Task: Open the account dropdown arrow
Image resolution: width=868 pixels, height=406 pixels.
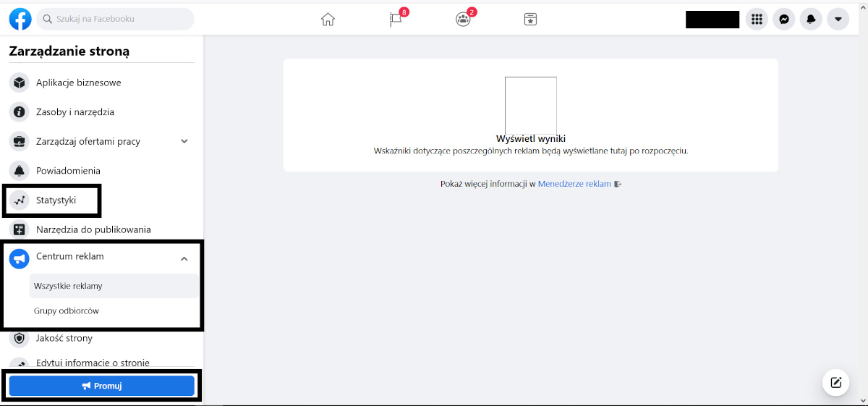Action: [838, 20]
